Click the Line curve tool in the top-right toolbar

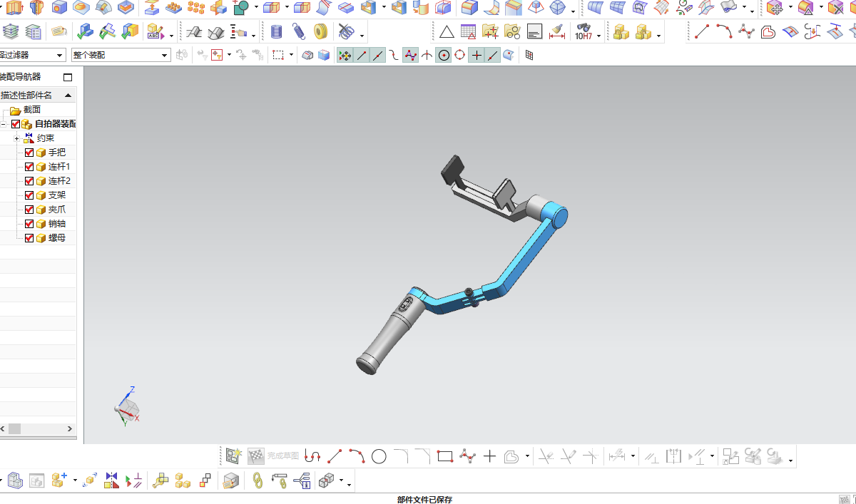pos(702,31)
